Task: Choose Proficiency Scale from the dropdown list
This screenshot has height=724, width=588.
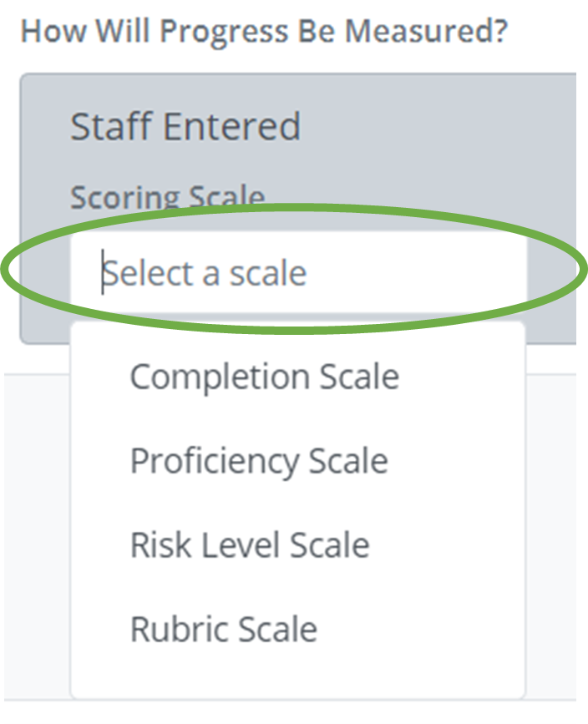Action: point(259,461)
